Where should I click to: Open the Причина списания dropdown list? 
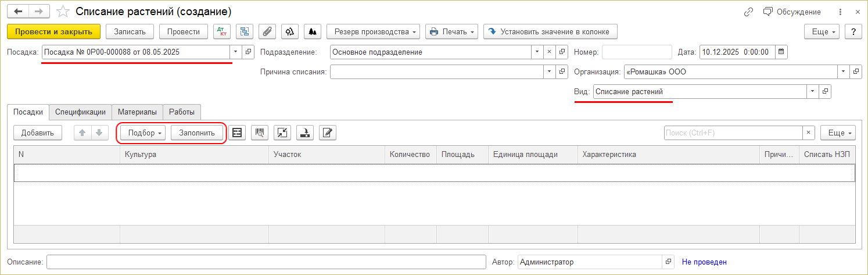pos(549,72)
